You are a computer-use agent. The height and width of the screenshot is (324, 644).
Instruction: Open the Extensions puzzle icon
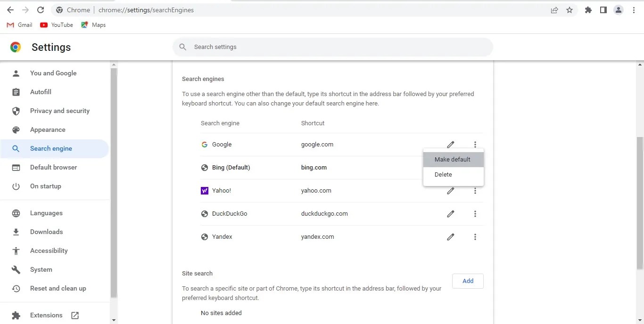point(588,9)
